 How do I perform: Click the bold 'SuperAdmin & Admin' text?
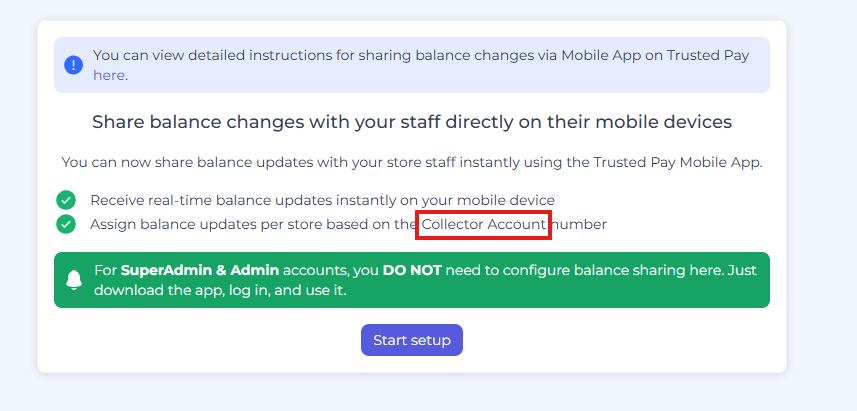(201, 270)
